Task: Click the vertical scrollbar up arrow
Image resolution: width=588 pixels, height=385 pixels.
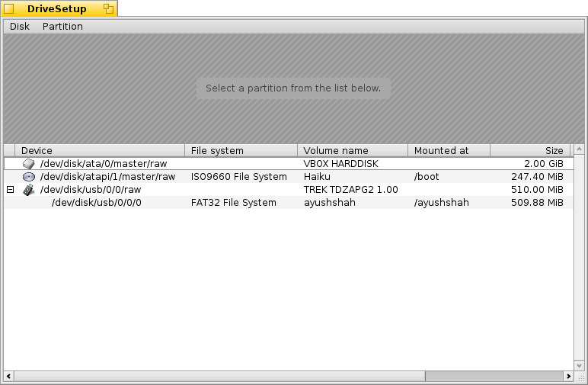Action: (579, 150)
